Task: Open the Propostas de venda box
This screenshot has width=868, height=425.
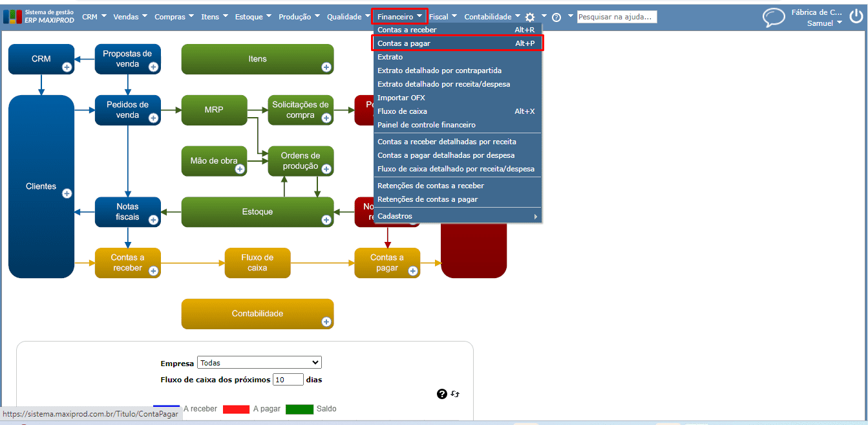Action: [x=127, y=59]
